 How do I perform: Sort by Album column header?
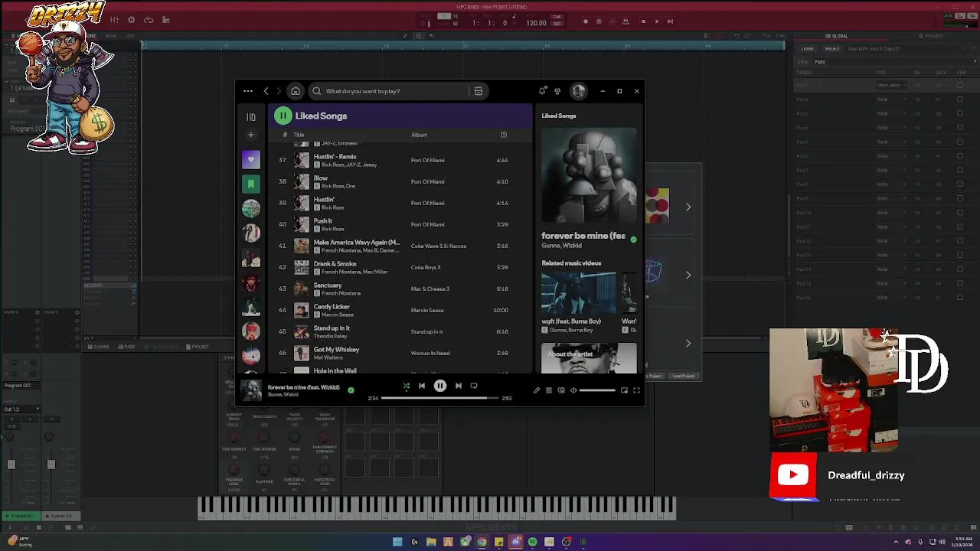(419, 135)
